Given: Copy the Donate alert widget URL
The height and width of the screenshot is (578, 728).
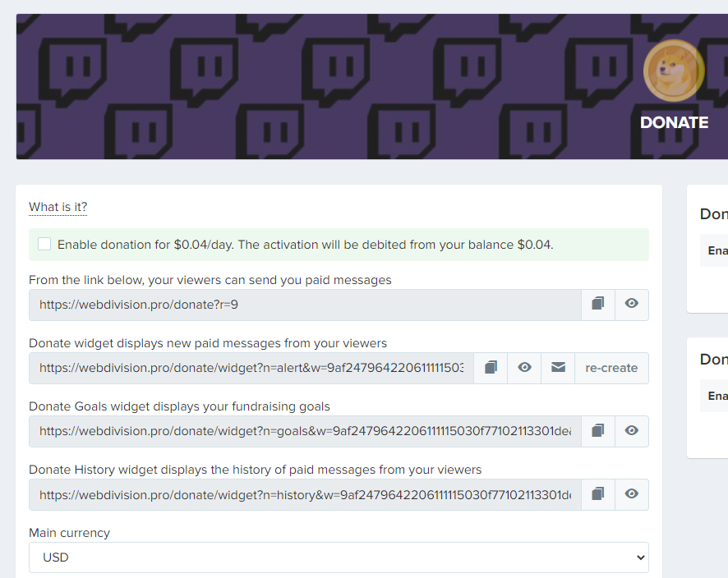Looking at the screenshot, I should [491, 368].
